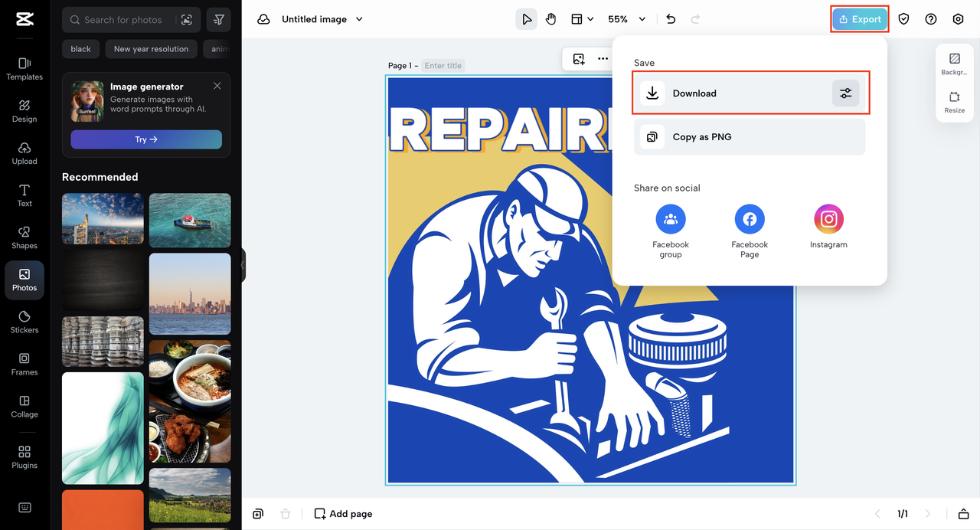Click the add image icon above canvas
This screenshot has width=980, height=530.
(579, 59)
